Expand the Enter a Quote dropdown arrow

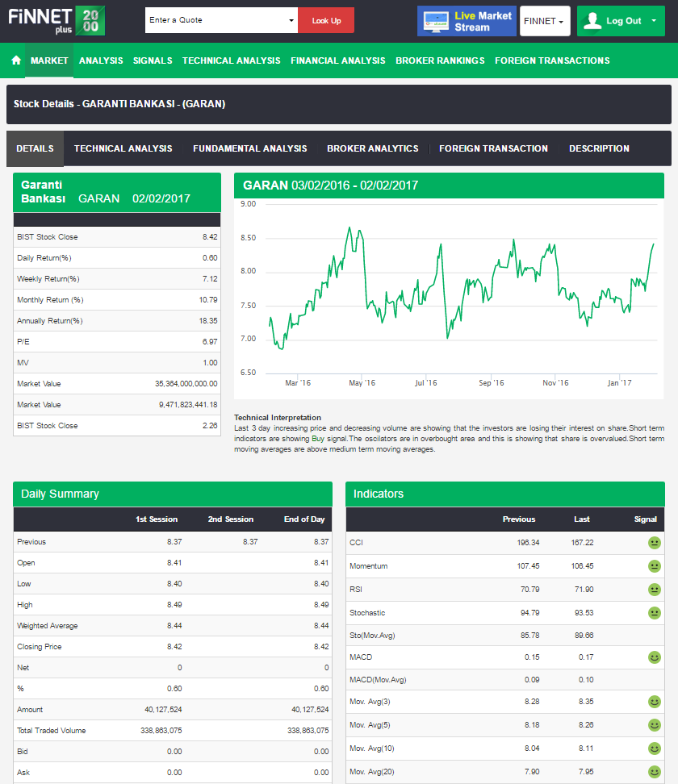(291, 20)
